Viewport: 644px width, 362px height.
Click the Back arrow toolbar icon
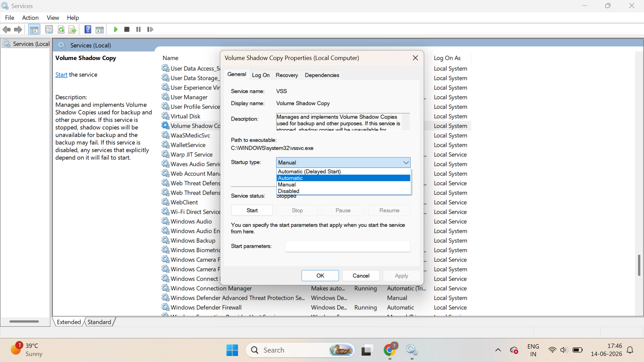coord(6,29)
